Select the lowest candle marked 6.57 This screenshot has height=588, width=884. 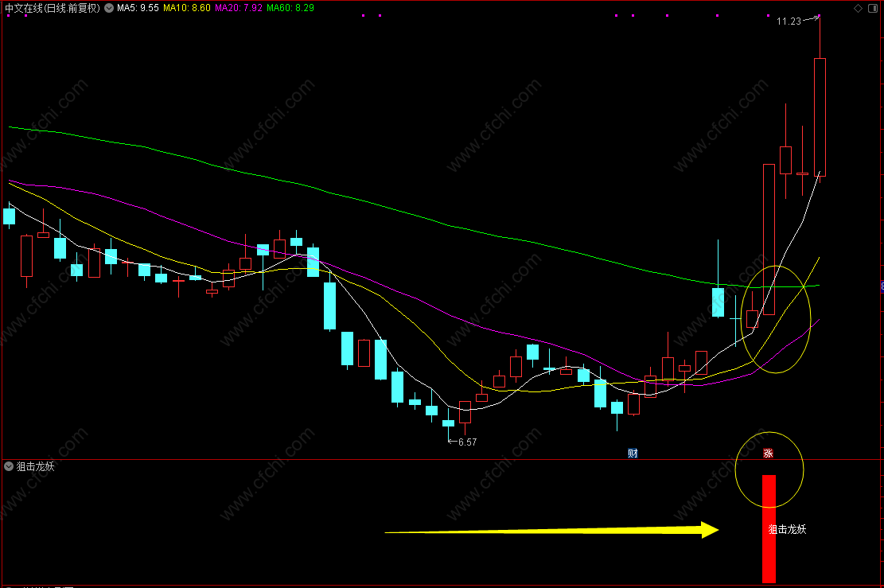448,424
